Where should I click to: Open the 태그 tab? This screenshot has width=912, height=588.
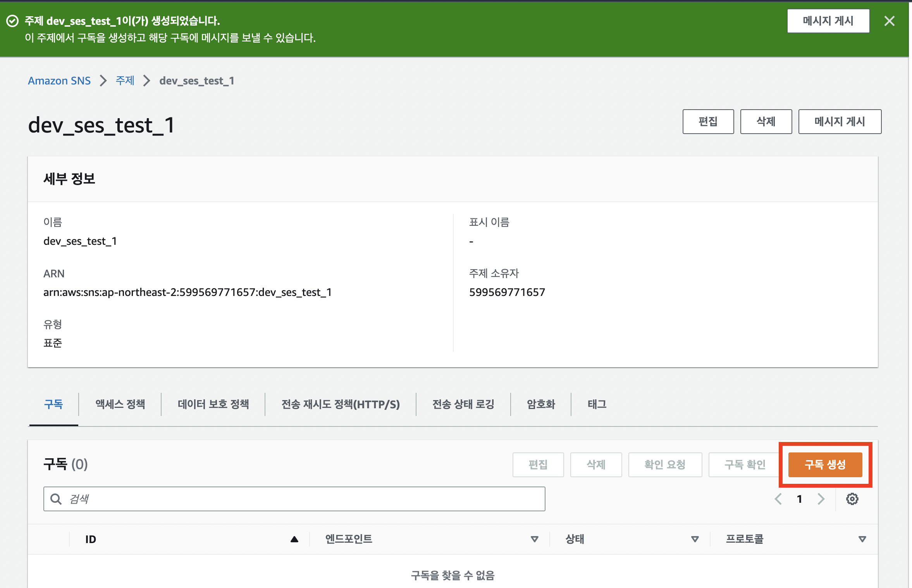point(597,404)
